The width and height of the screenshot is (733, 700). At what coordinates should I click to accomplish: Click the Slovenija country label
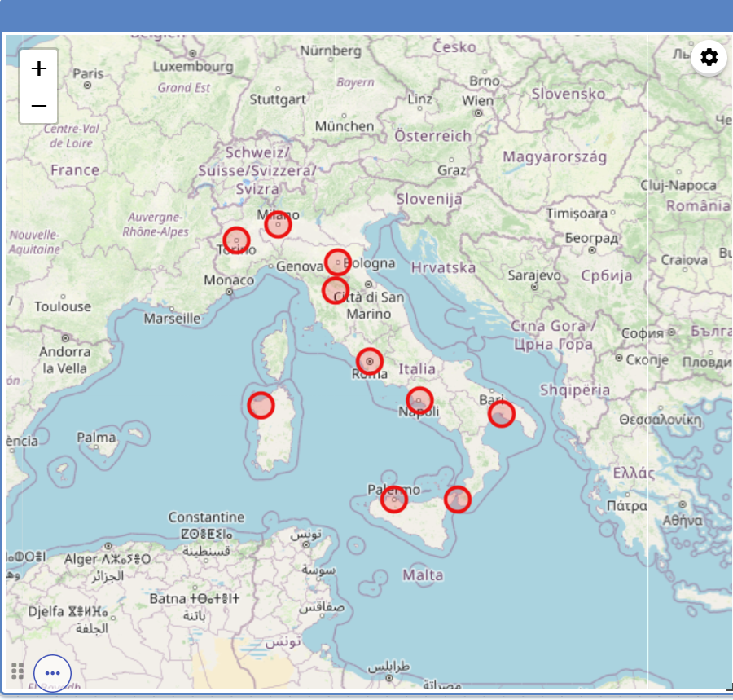[429, 199]
